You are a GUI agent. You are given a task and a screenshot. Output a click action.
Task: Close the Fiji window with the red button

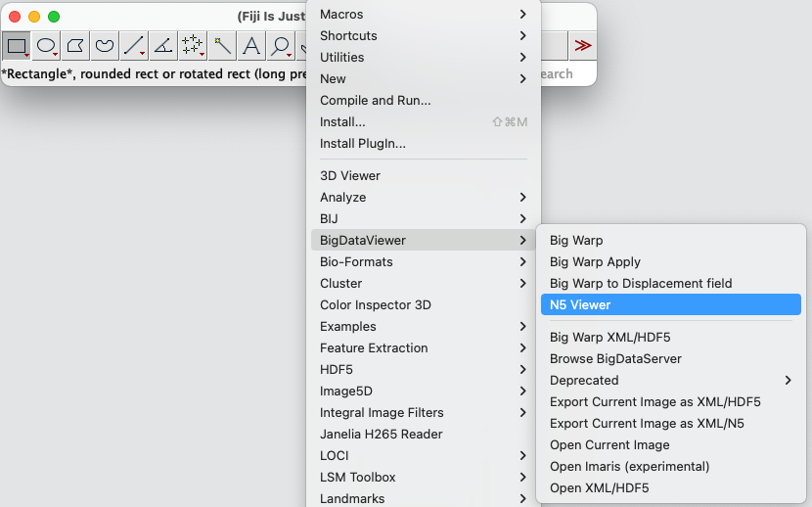click(15, 17)
